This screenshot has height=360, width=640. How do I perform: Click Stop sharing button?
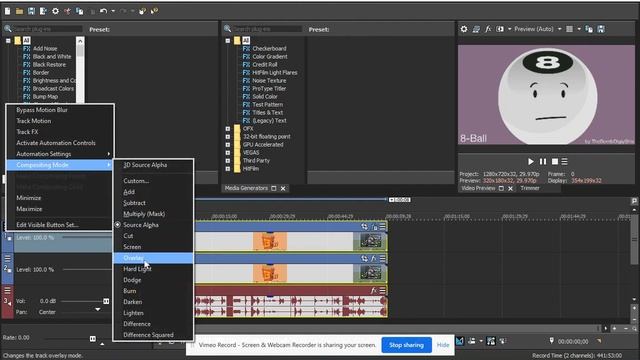point(406,345)
